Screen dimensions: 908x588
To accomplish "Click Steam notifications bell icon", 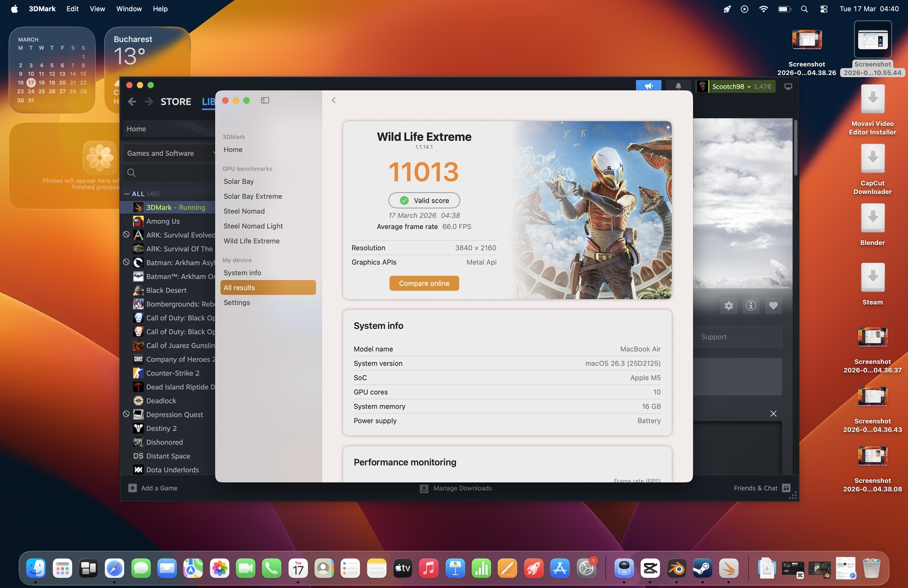I will 678,86.
